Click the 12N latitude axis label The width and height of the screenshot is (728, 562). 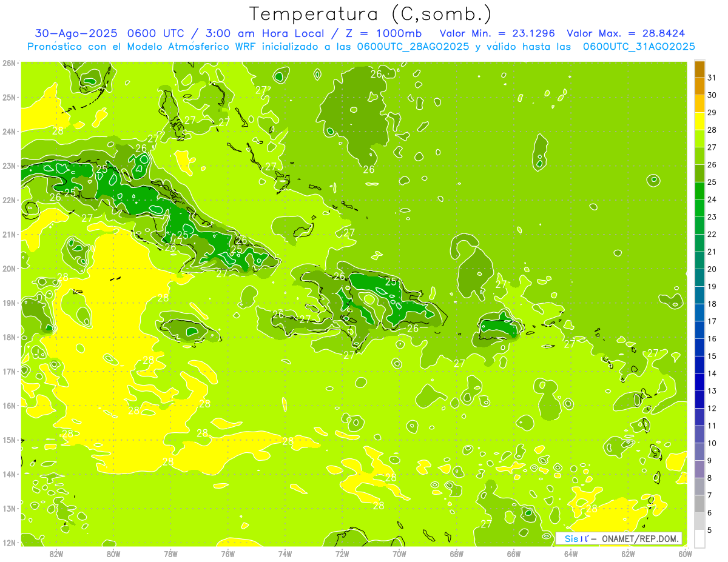pos(9,543)
